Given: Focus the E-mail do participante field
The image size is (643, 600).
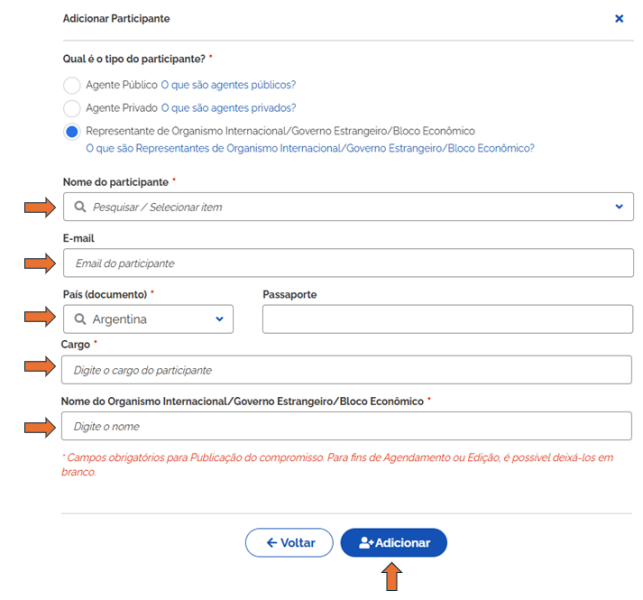Looking at the screenshot, I should [x=348, y=263].
